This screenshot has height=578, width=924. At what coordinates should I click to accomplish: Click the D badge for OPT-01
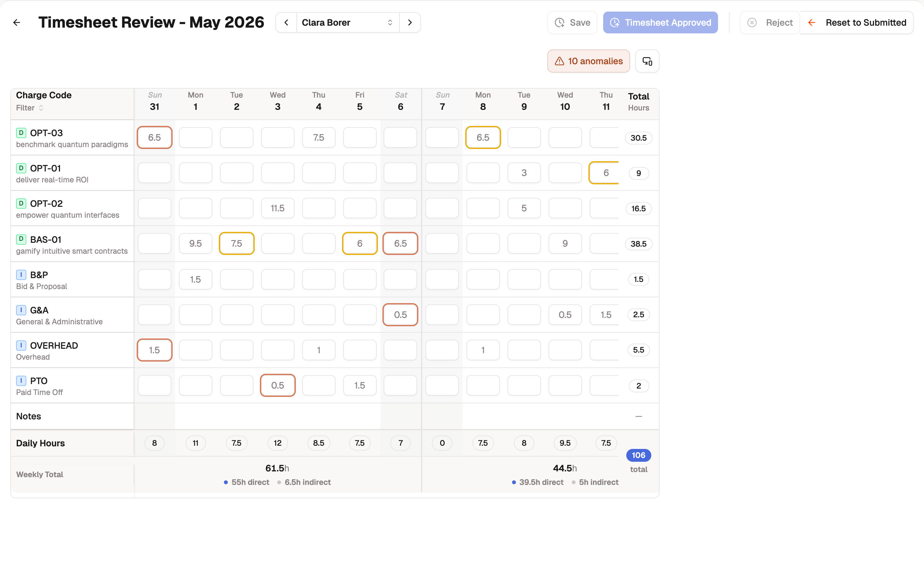click(21, 168)
